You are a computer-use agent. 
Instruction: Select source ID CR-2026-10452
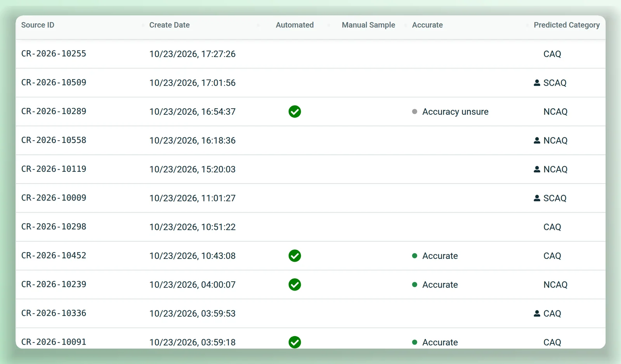[54, 255]
